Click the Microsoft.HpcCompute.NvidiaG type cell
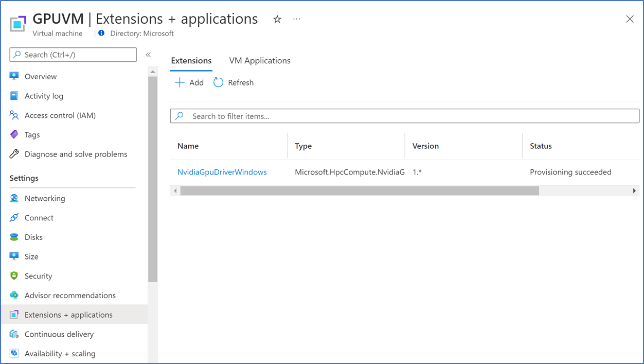The image size is (644, 364). pos(350,172)
